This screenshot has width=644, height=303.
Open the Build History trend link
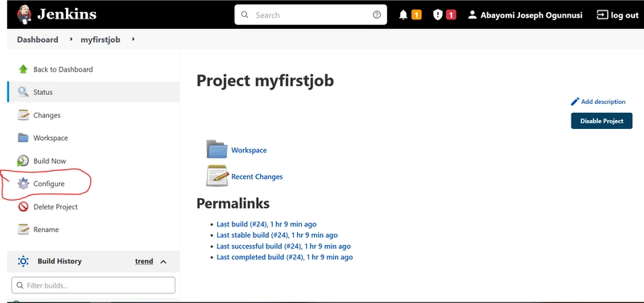(x=144, y=261)
